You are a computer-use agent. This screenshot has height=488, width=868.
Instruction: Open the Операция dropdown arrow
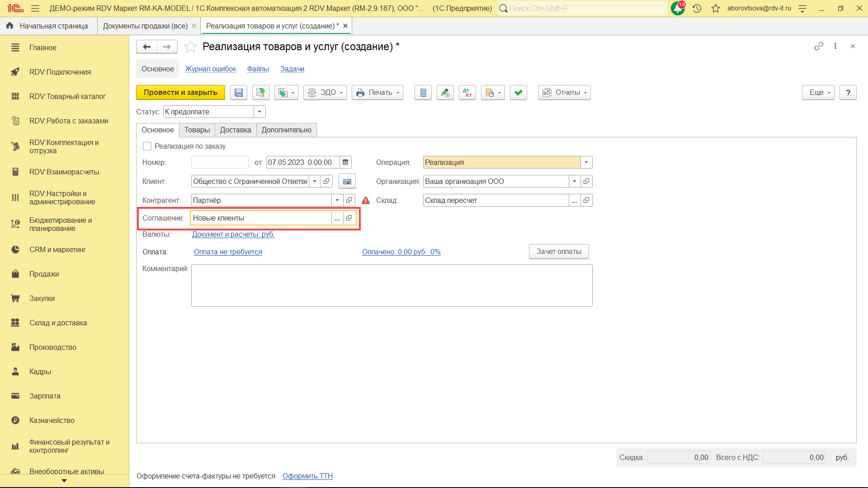point(586,162)
